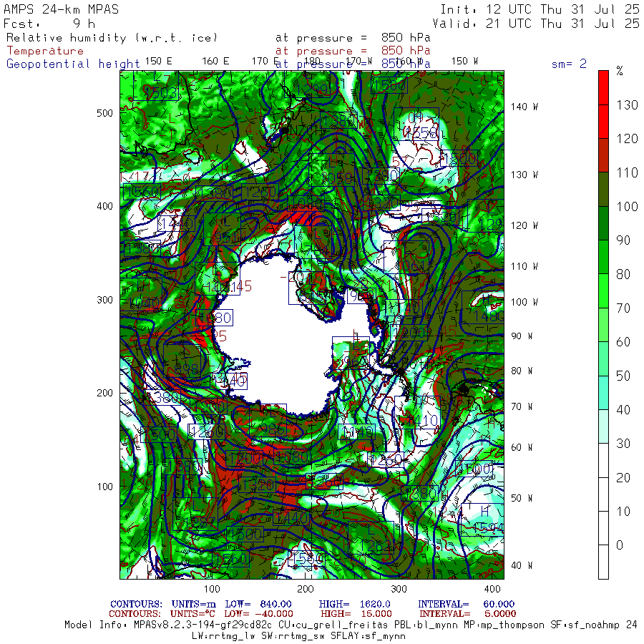Viewport: 644px width, 644px height.
Task: Click the y-axis tick label '300'
Action: [x=104, y=300]
